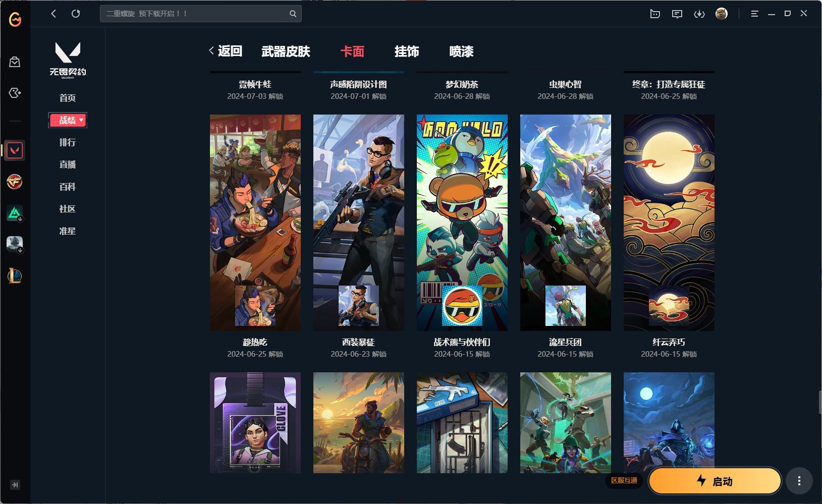
Task: Select the Valorant icon in the sidebar
Action: [15, 150]
